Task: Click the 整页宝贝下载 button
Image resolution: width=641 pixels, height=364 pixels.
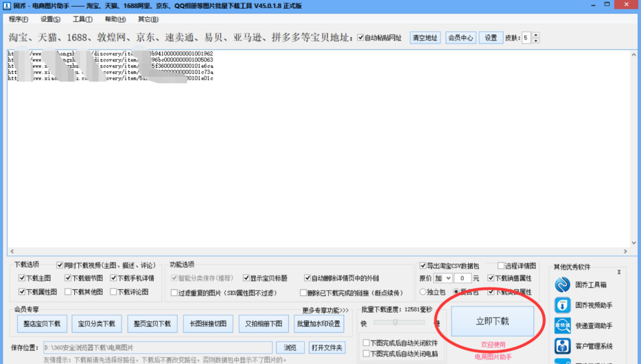Action: tap(152, 324)
